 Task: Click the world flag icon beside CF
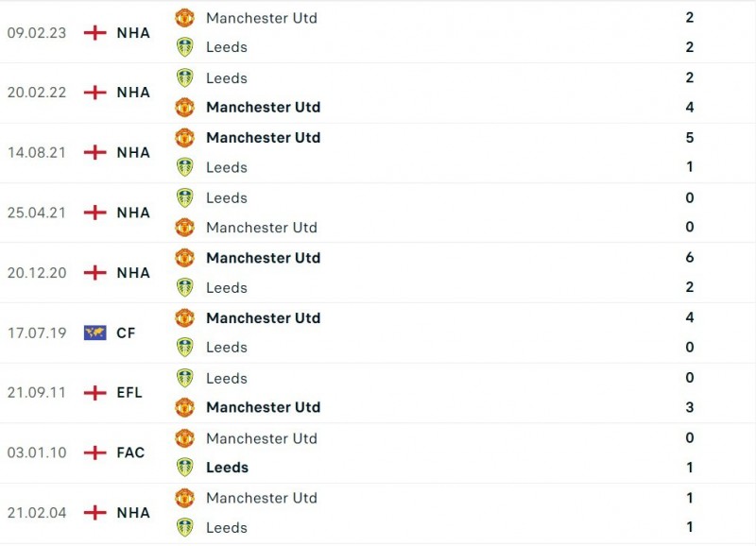pos(94,333)
